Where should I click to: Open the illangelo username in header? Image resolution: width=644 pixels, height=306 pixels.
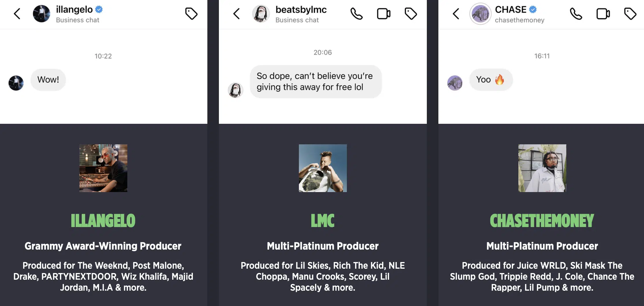(x=74, y=10)
